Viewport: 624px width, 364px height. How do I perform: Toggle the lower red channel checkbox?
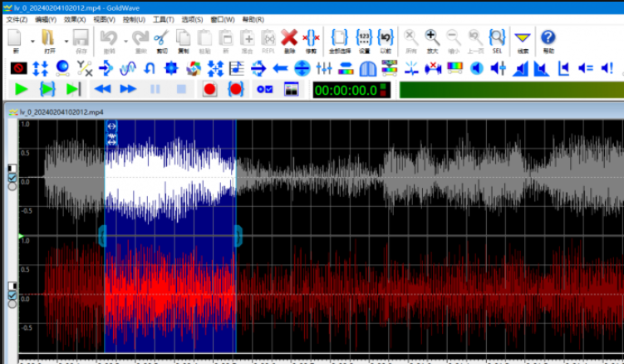coord(12,294)
